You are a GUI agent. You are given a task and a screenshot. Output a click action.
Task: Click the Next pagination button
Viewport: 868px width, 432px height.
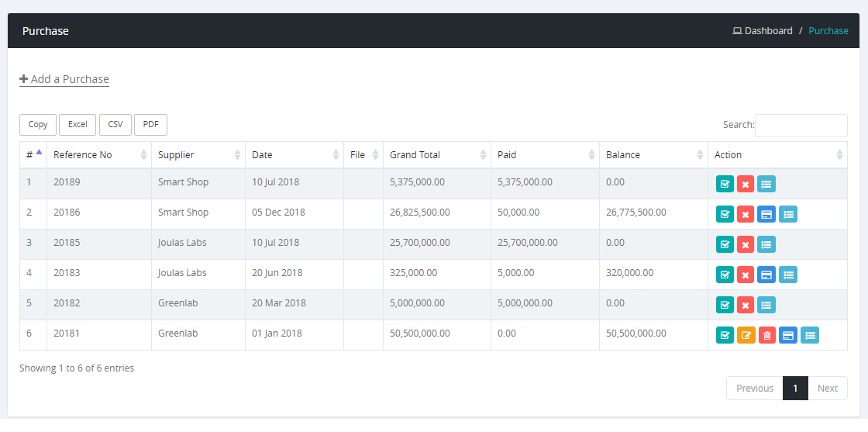(x=827, y=389)
